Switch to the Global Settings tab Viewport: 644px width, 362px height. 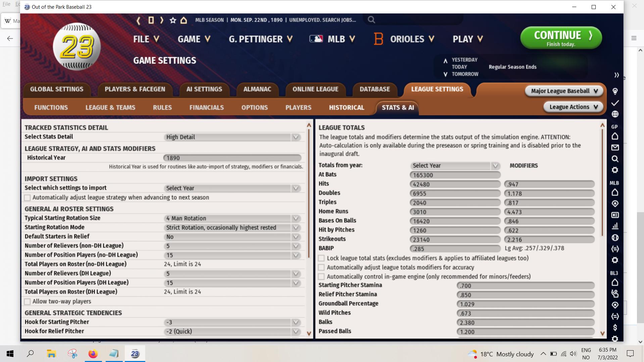click(x=57, y=89)
